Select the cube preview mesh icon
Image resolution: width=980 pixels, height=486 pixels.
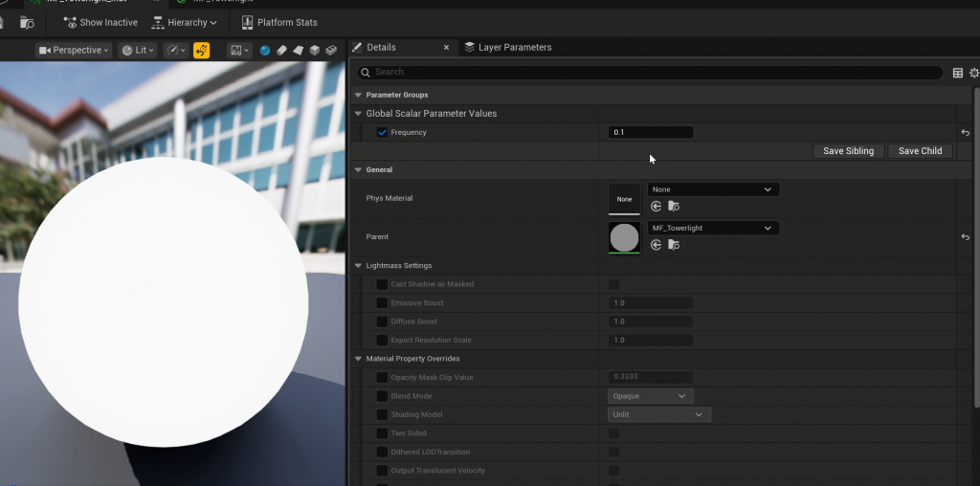[314, 50]
